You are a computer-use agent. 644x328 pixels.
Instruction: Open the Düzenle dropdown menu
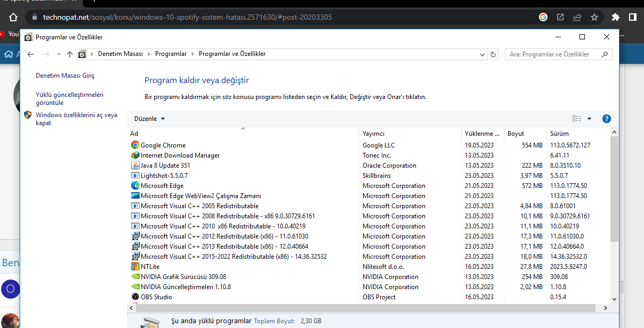[x=150, y=119]
